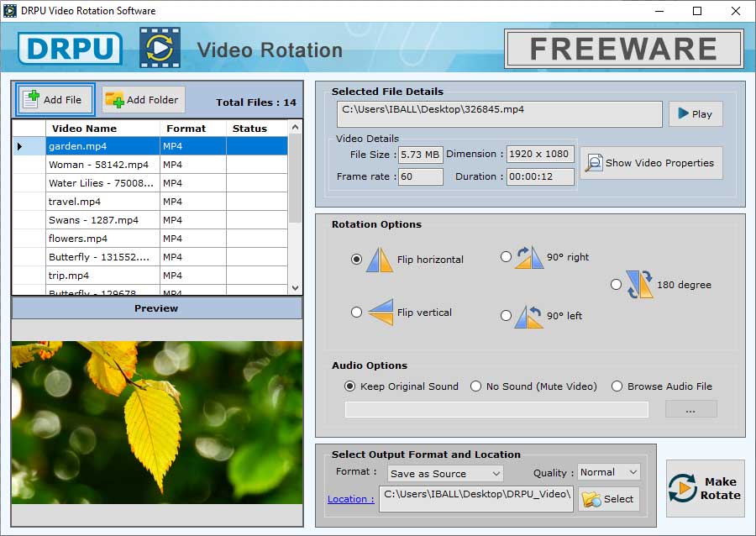
Task: Select No Sound (Mute Video)
Action: (x=476, y=386)
